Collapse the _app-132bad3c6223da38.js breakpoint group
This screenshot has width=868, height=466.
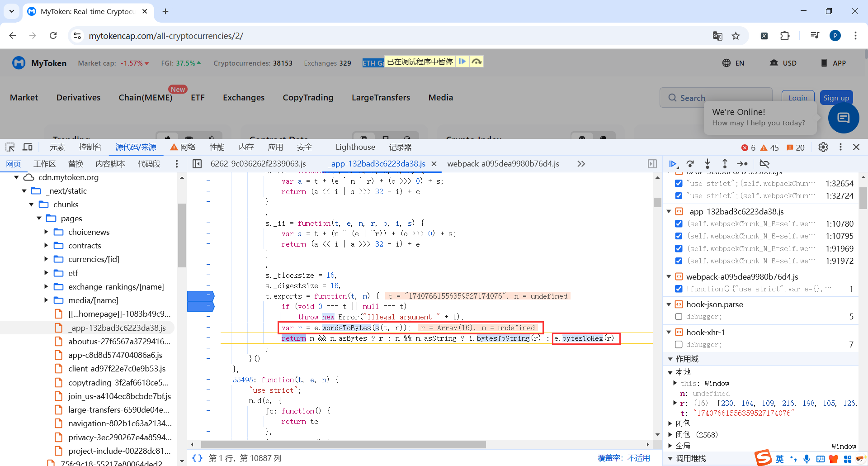(669, 212)
